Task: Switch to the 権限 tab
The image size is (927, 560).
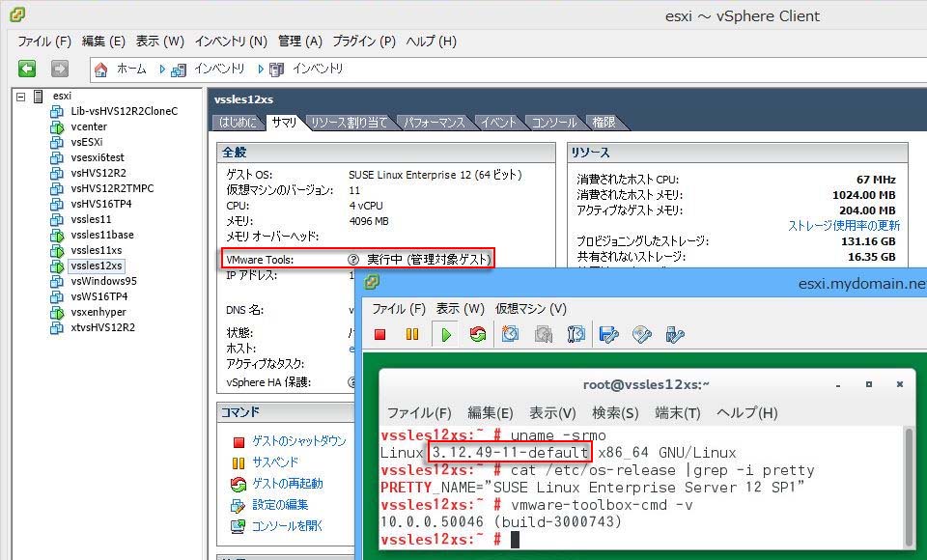Action: [x=604, y=123]
